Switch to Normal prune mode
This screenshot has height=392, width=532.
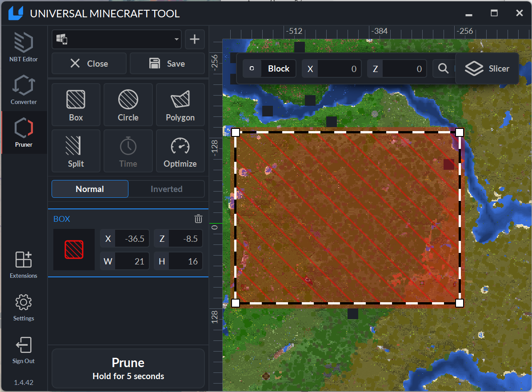click(90, 189)
